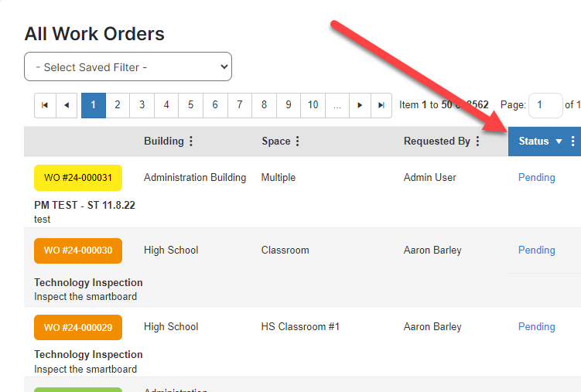Click 'Multiple' space cell
The width and height of the screenshot is (581, 392).
279,178
